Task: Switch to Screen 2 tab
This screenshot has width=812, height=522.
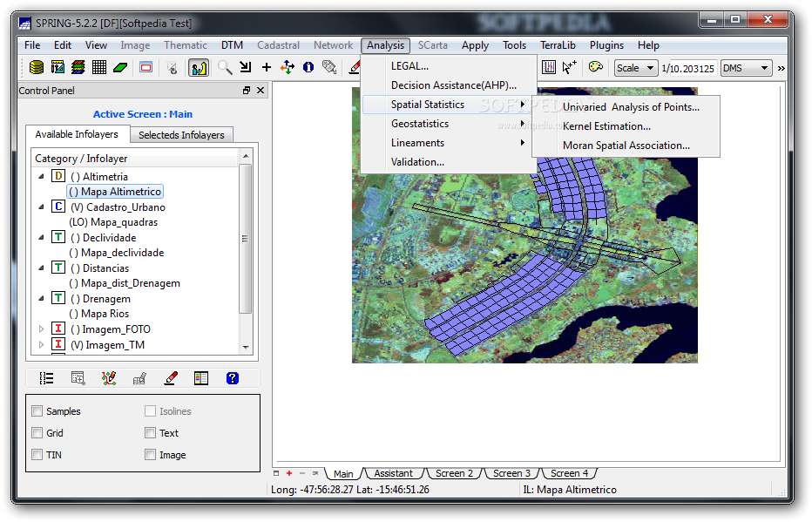Action: tap(454, 473)
